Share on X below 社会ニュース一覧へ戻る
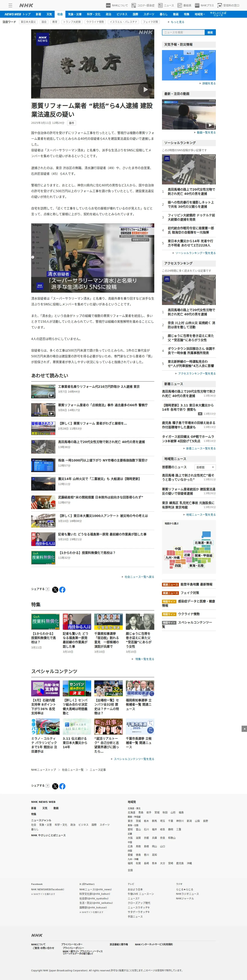Screen dimensions: 247x980 [55, 589]
